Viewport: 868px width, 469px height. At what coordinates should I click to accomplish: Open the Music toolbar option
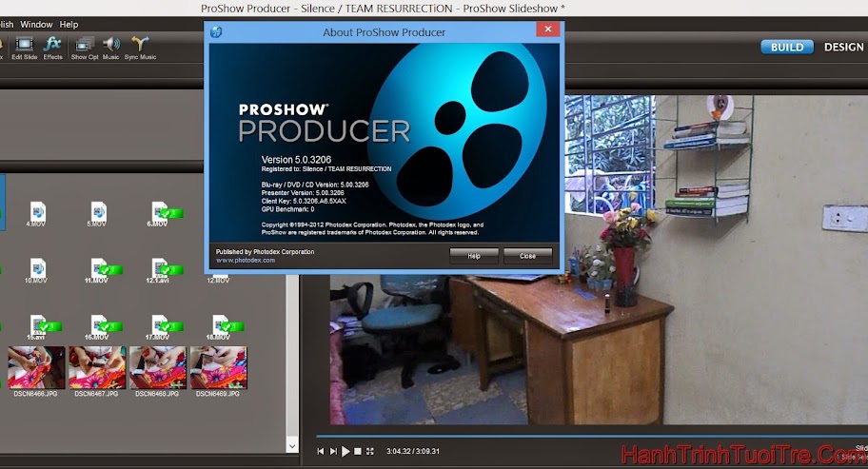[110, 49]
